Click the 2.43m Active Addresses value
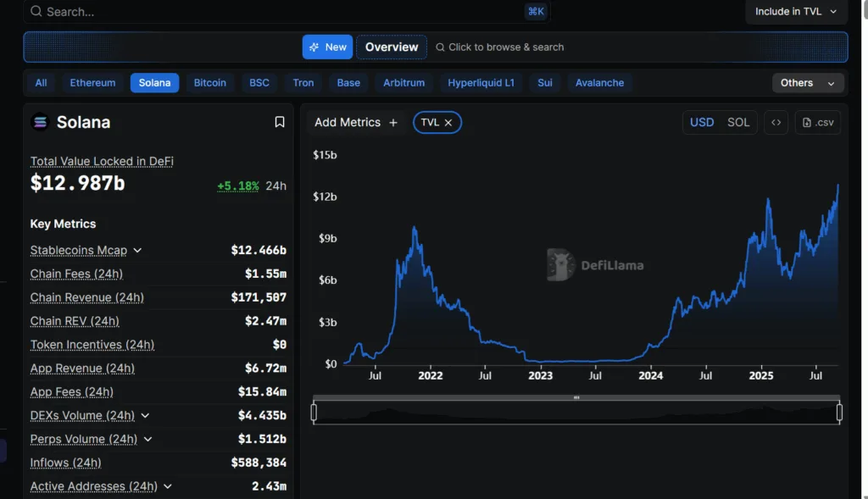The width and height of the screenshot is (868, 499). (x=269, y=486)
